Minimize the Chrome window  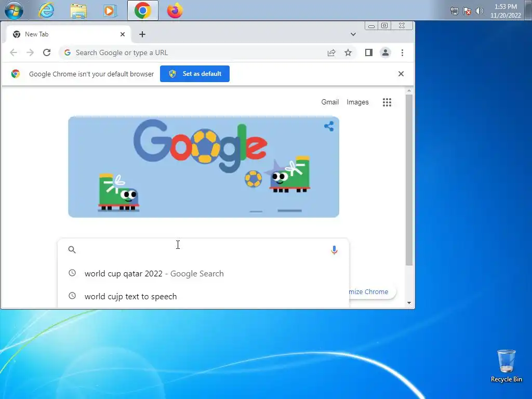tap(371, 26)
